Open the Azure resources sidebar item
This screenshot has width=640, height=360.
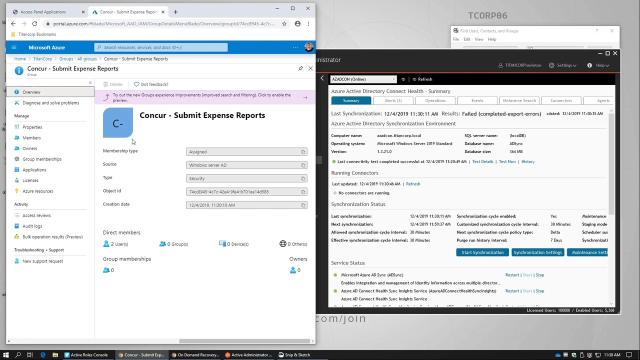38,191
